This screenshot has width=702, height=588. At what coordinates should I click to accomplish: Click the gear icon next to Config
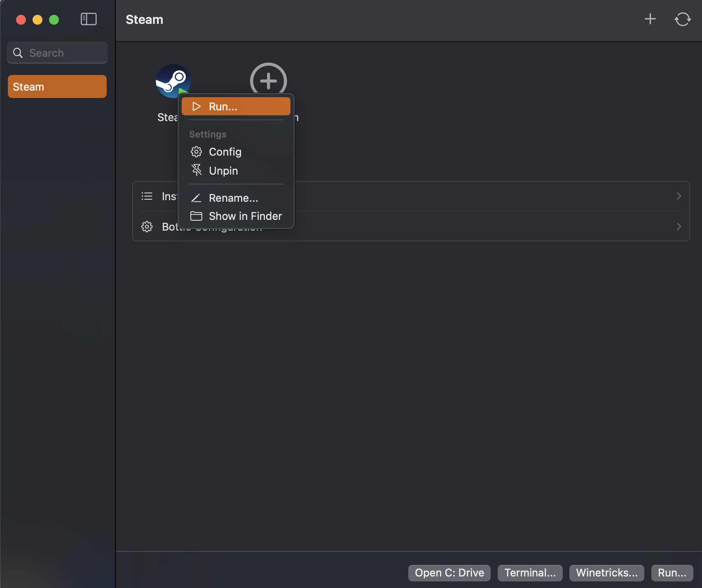[x=197, y=152]
